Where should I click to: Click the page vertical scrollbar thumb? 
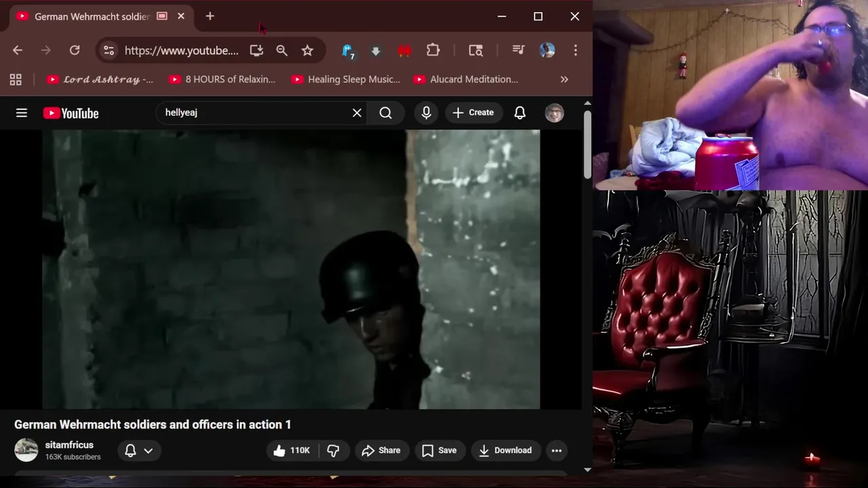[587, 144]
